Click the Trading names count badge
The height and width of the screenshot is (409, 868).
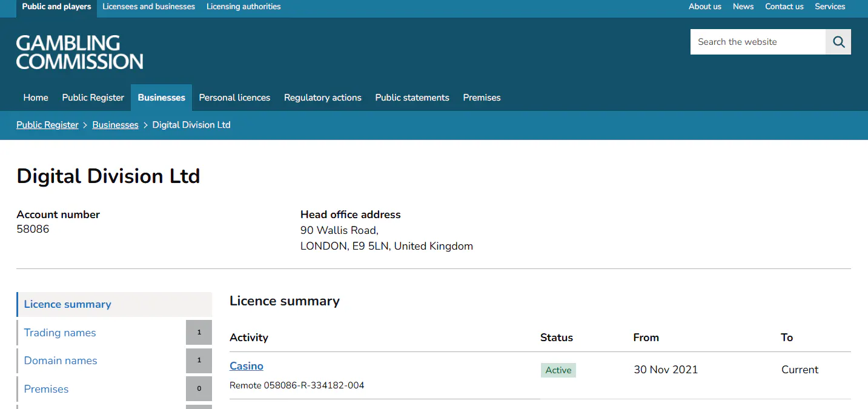click(199, 333)
